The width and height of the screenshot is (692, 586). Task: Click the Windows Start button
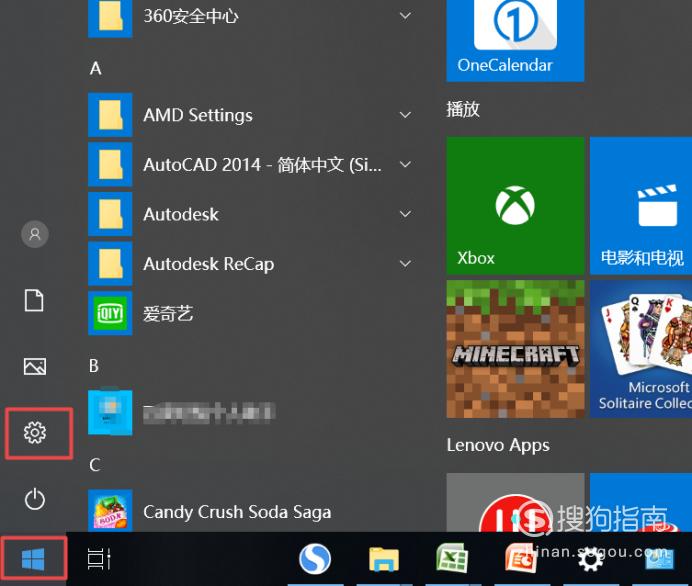tap(33, 559)
